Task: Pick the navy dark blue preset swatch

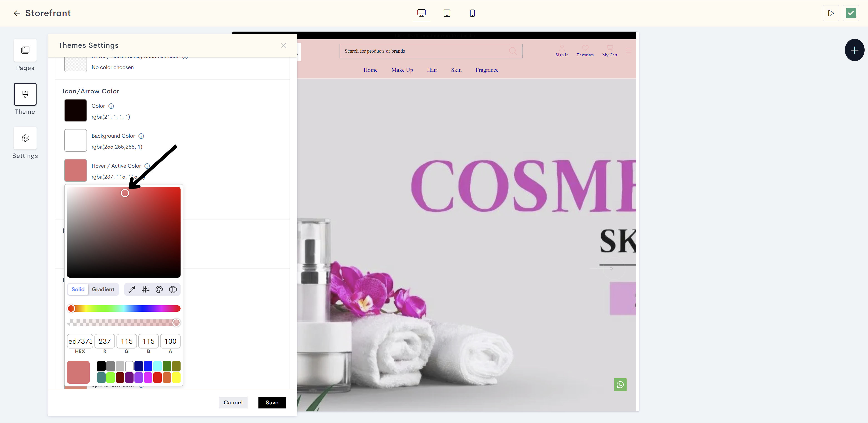Action: [139, 366]
